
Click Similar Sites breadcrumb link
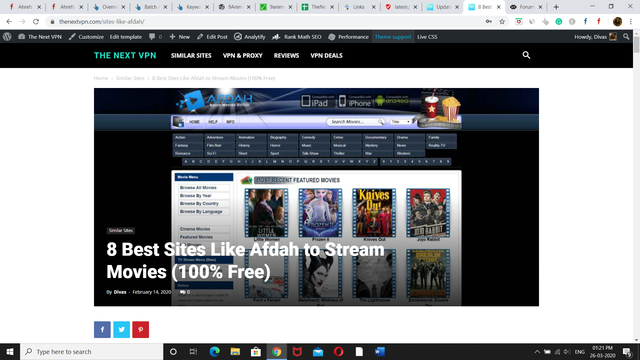130,78
